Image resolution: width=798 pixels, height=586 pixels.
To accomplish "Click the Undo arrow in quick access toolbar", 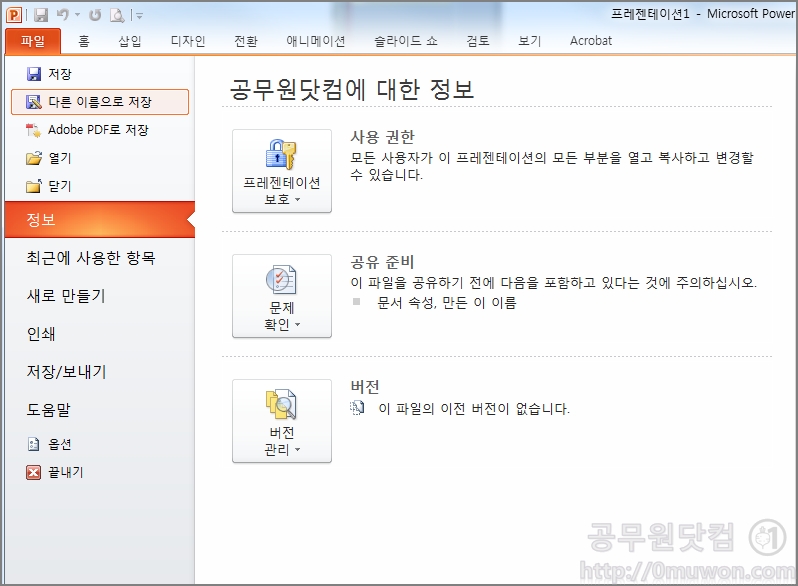I will (x=63, y=15).
